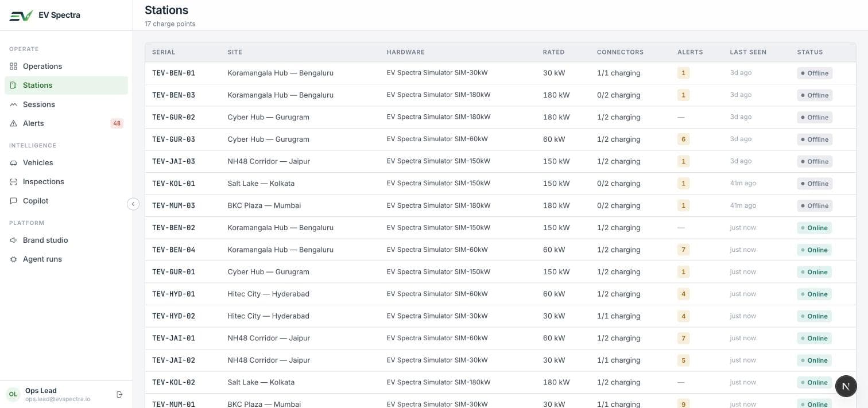
Task: Go to Vehicles section
Action: coord(66,163)
